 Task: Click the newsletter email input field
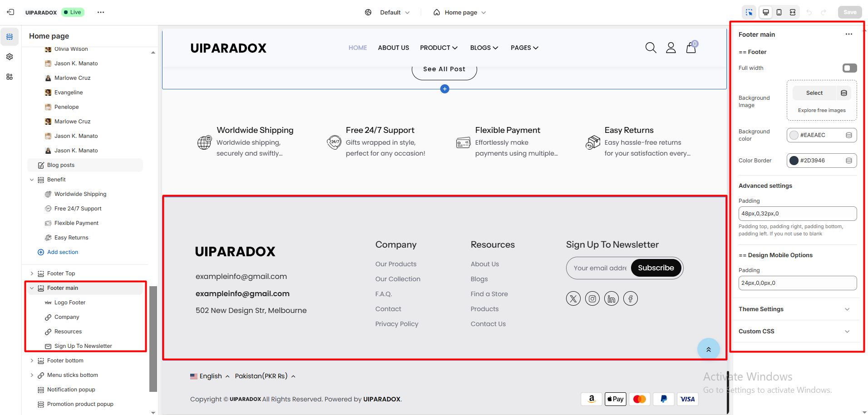599,268
